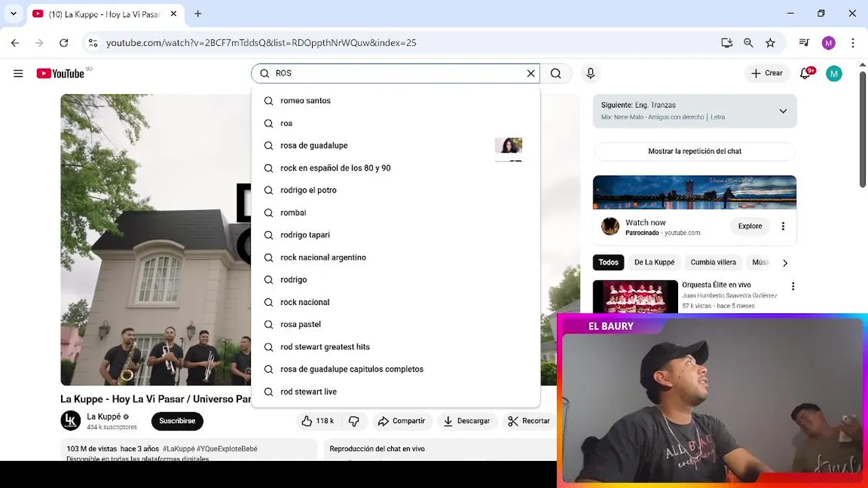Screen dimensions: 868x488
Task: Choose suggestion 'rosa pastel'
Action: (395, 324)
